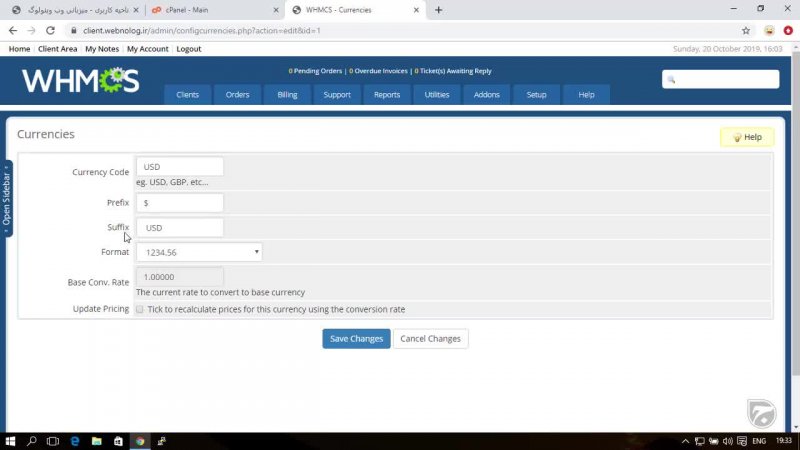Click the emoji face extension icon
The image size is (800, 450).
(x=769, y=31)
